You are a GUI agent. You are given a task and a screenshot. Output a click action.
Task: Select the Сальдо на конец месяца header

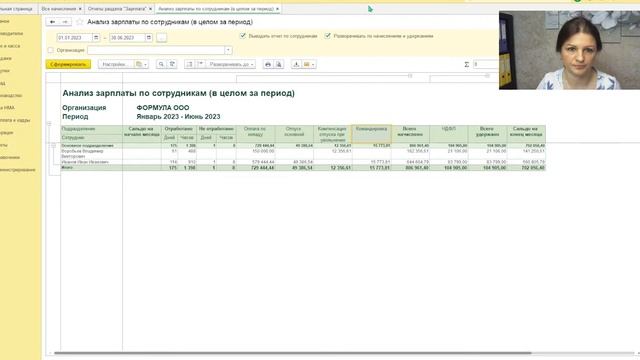pyautogui.click(x=526, y=134)
